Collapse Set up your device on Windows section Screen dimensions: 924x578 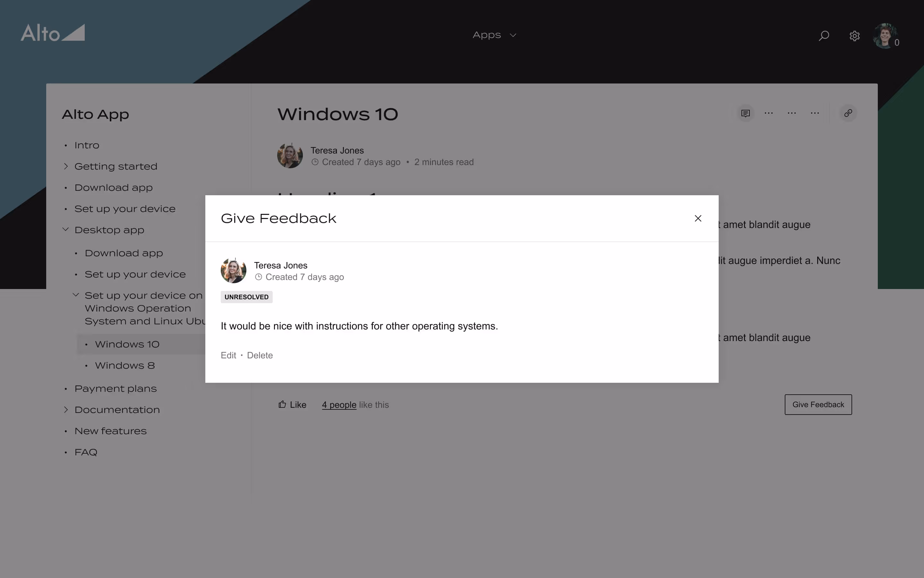(76, 295)
